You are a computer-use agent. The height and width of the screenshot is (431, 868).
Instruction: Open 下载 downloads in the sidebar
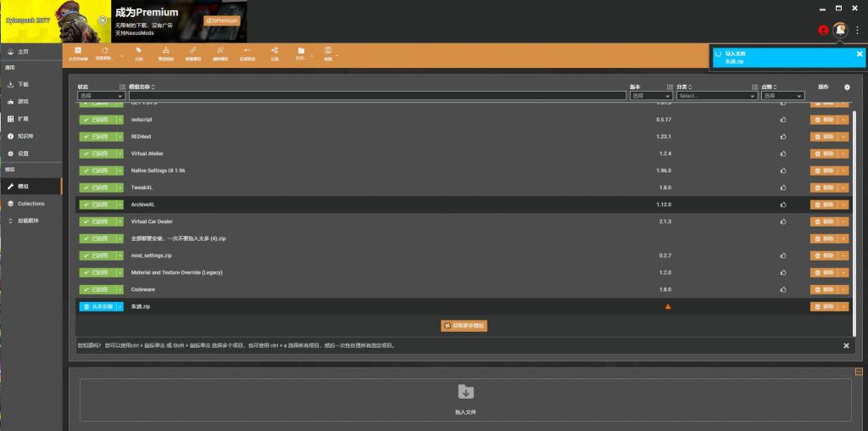31,84
